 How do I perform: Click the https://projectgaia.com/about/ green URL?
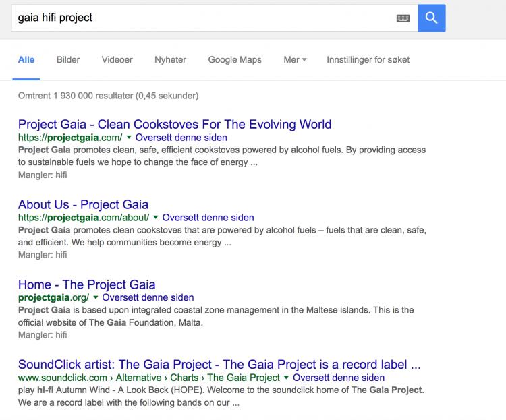pos(84,218)
